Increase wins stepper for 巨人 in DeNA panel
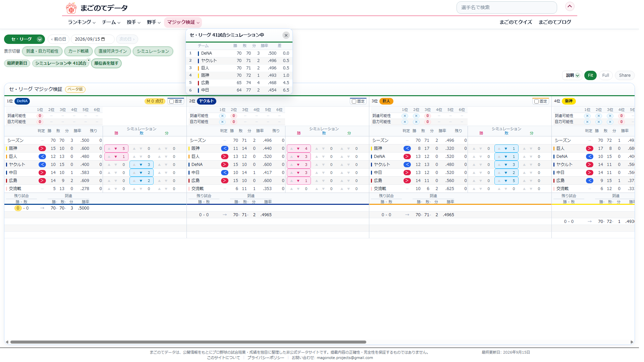This screenshot has width=644, height=362. 109,157
